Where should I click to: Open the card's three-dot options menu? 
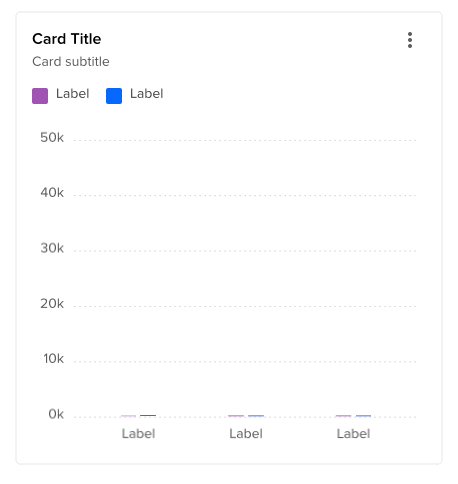[x=410, y=40]
